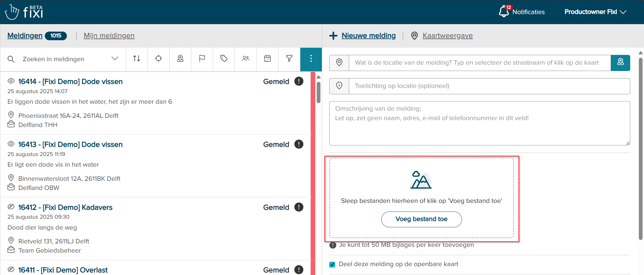The width and height of the screenshot is (644, 275).
Task: Toggle hidden eye icon for melding 16412
Action: (11, 207)
